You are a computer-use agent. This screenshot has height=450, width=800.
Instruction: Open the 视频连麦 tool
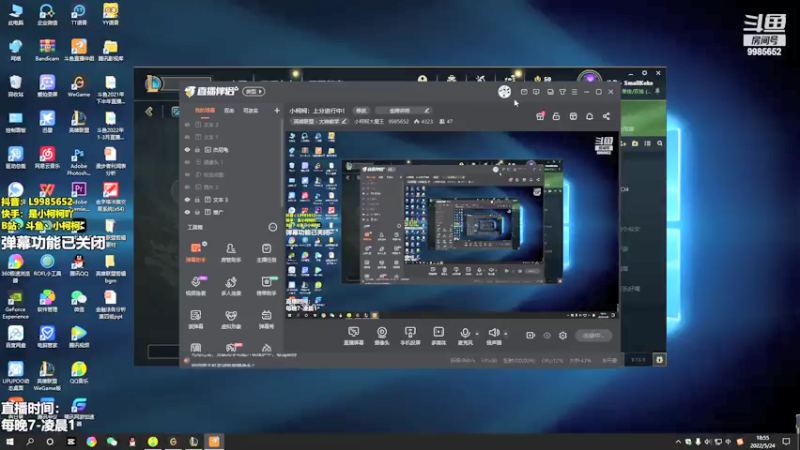(x=195, y=286)
